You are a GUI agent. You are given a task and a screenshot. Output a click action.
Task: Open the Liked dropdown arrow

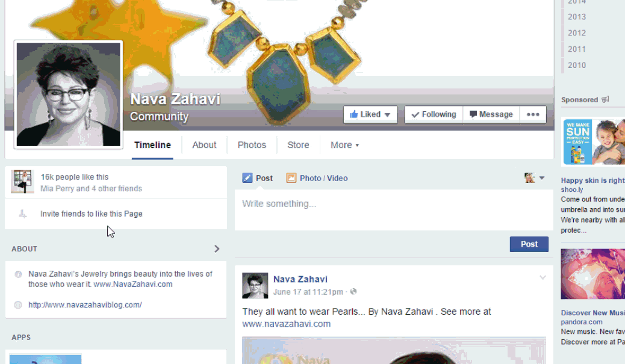pyautogui.click(x=387, y=115)
